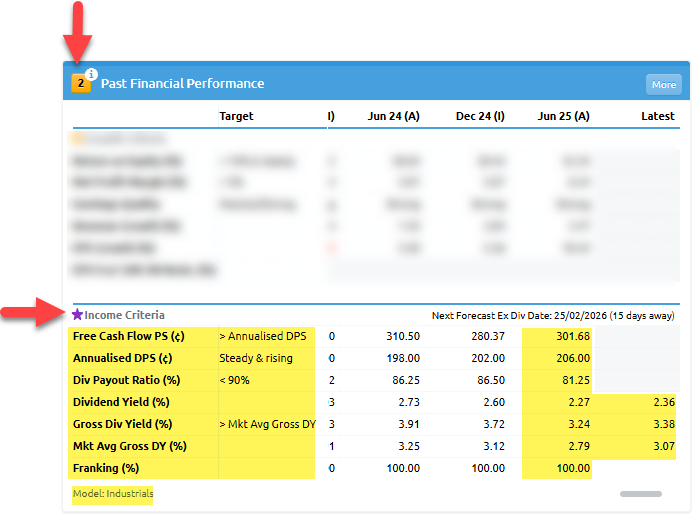Click the Model: Industrials label

point(113,494)
